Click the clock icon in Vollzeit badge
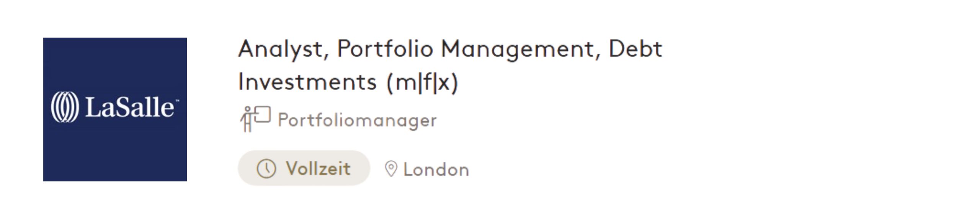Viewport: 980px width, 219px height. click(266, 168)
